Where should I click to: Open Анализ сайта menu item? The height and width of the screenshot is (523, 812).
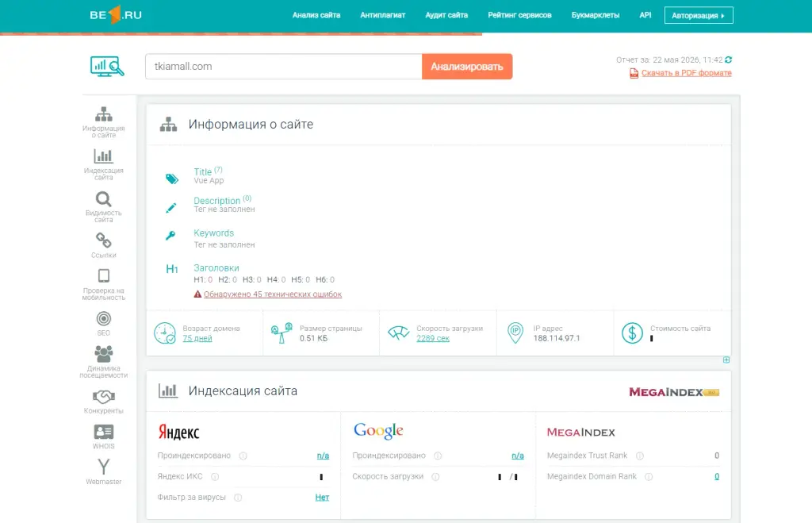click(316, 15)
